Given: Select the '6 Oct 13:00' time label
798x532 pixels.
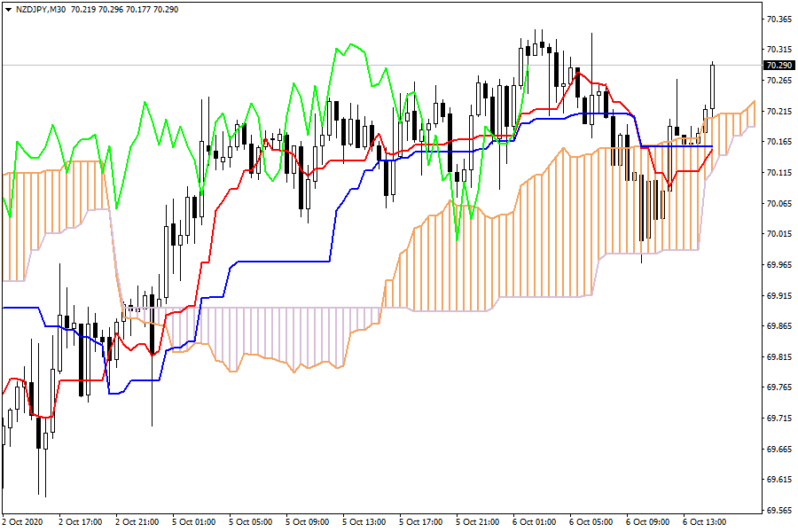Looking at the screenshot, I should coord(705,522).
